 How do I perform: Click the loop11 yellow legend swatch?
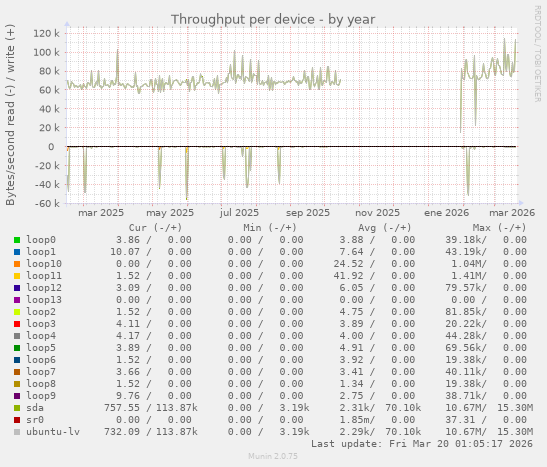pyautogui.click(x=17, y=276)
